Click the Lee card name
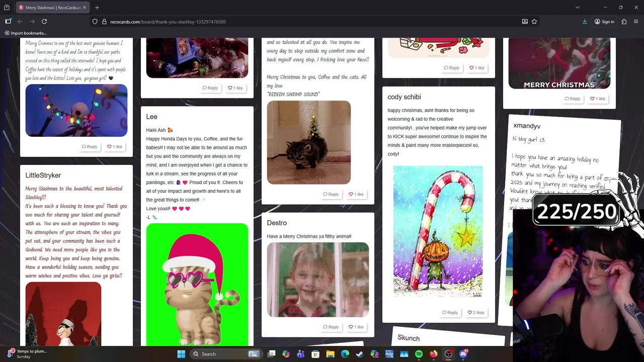This screenshot has height=362, width=644. pyautogui.click(x=152, y=117)
